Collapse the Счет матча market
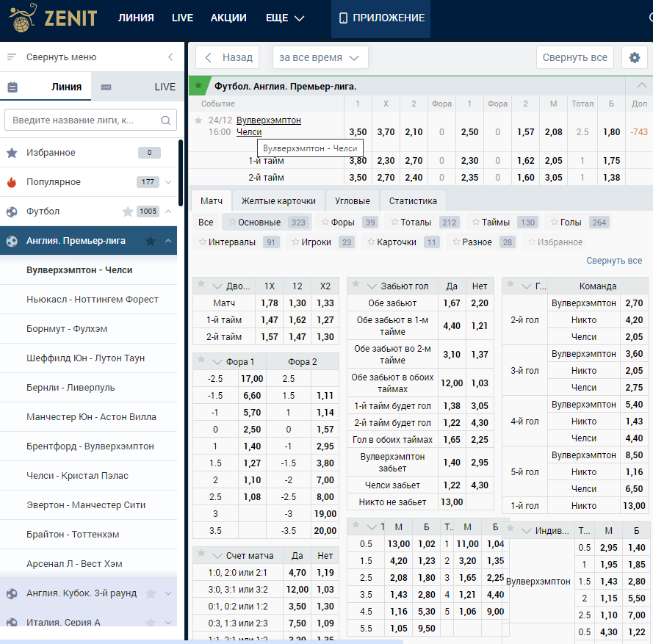 click(217, 556)
